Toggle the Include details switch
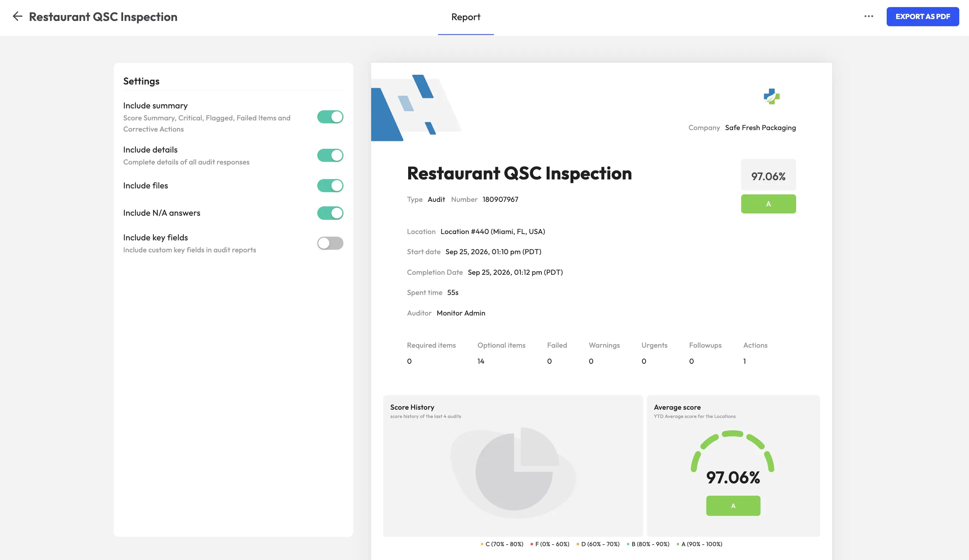This screenshot has width=969, height=560. pos(330,155)
